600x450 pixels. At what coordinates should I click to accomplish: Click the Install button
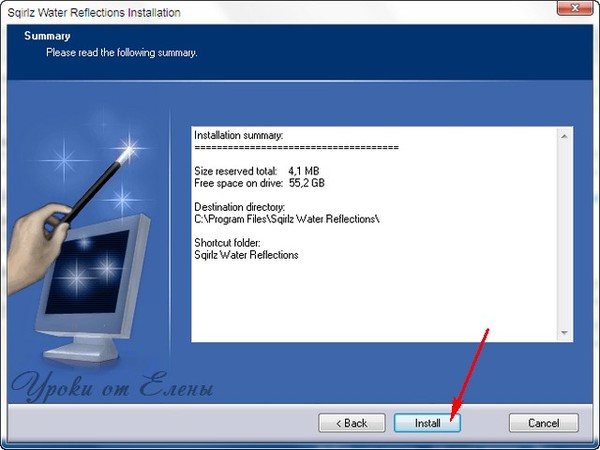coord(427,423)
